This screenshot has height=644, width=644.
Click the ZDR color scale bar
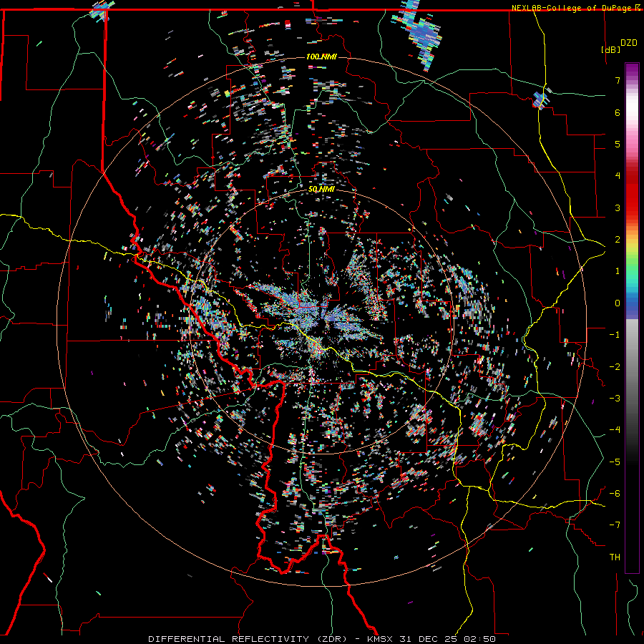point(632,318)
